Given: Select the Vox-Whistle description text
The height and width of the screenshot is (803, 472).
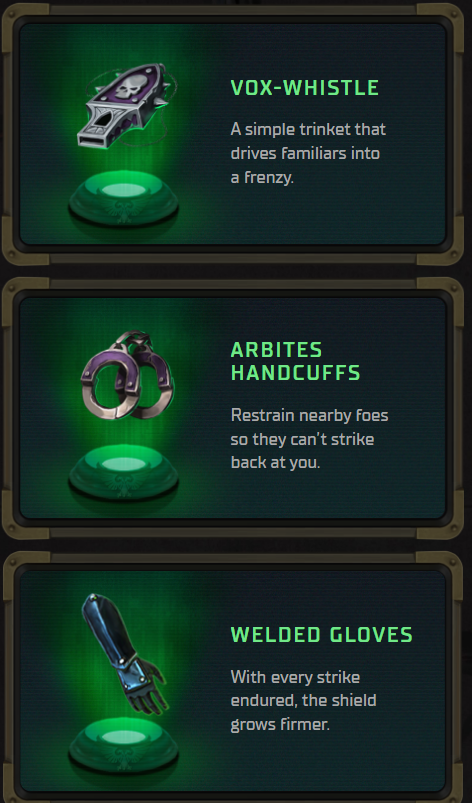Looking at the screenshot, I should click(308, 154).
